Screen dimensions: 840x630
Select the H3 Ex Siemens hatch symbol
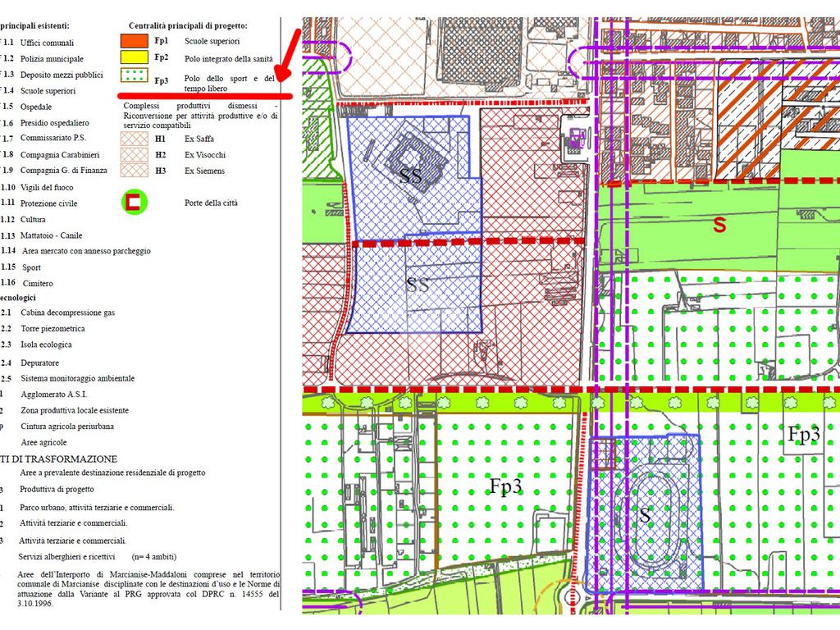135,171
